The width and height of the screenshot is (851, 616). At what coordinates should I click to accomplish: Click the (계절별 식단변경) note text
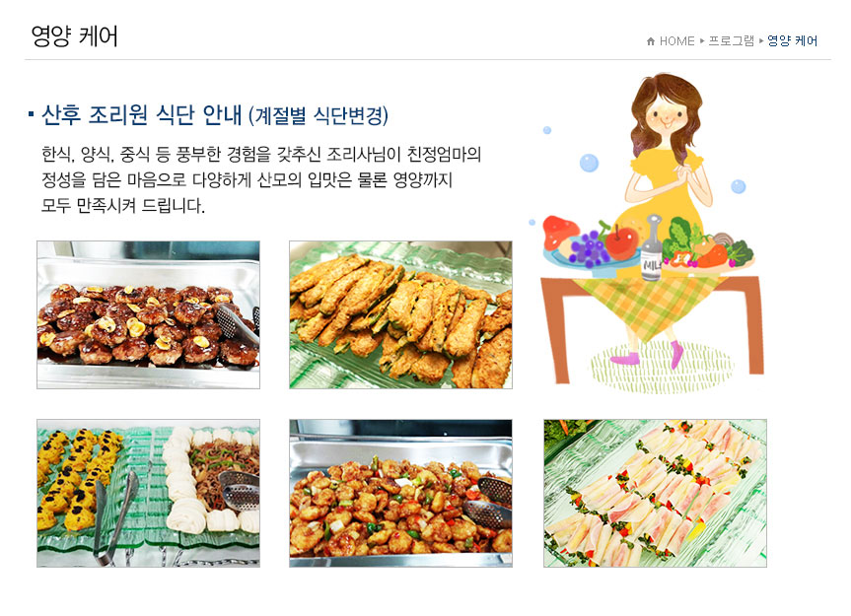click(x=319, y=115)
